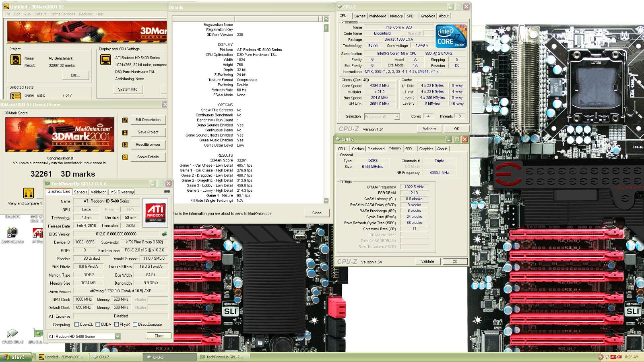Click the Core Speed value 4294.5 MHz

point(380,86)
